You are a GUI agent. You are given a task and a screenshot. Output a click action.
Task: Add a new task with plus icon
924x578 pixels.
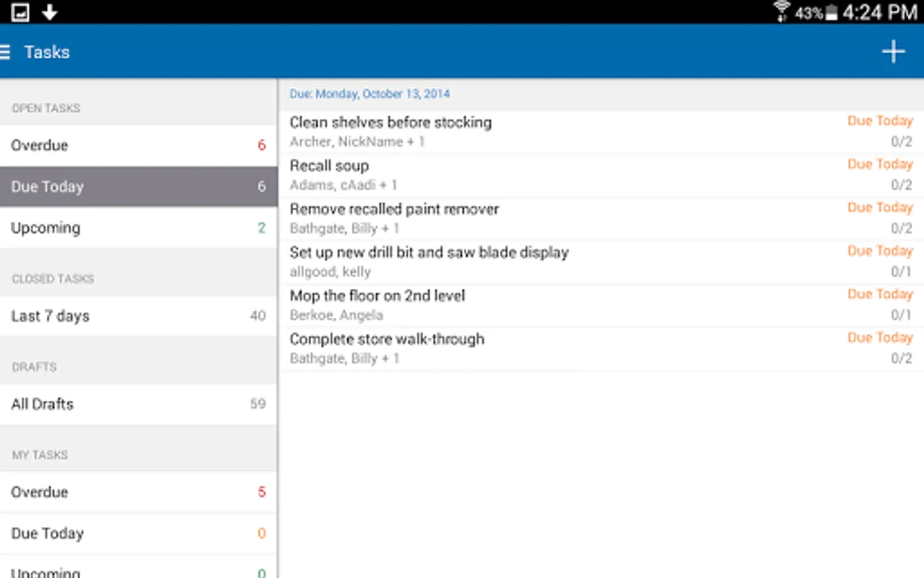point(893,51)
